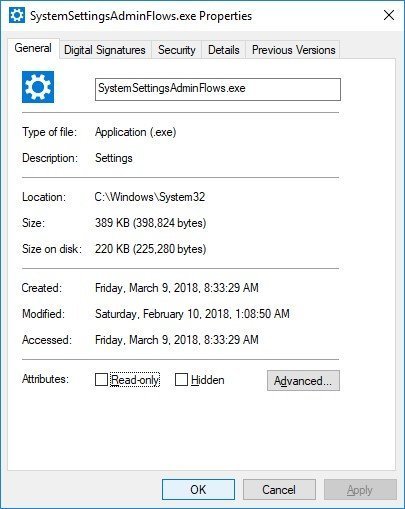Click the greyed-out Apply button
The width and height of the screenshot is (405, 509).
pyautogui.click(x=360, y=490)
